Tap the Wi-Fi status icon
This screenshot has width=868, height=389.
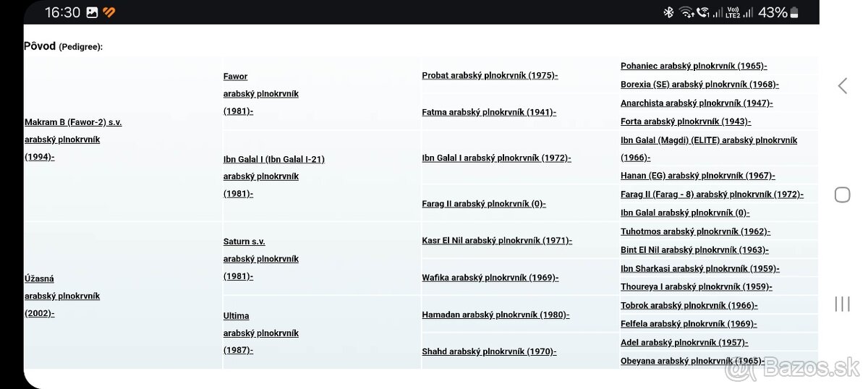(685, 12)
